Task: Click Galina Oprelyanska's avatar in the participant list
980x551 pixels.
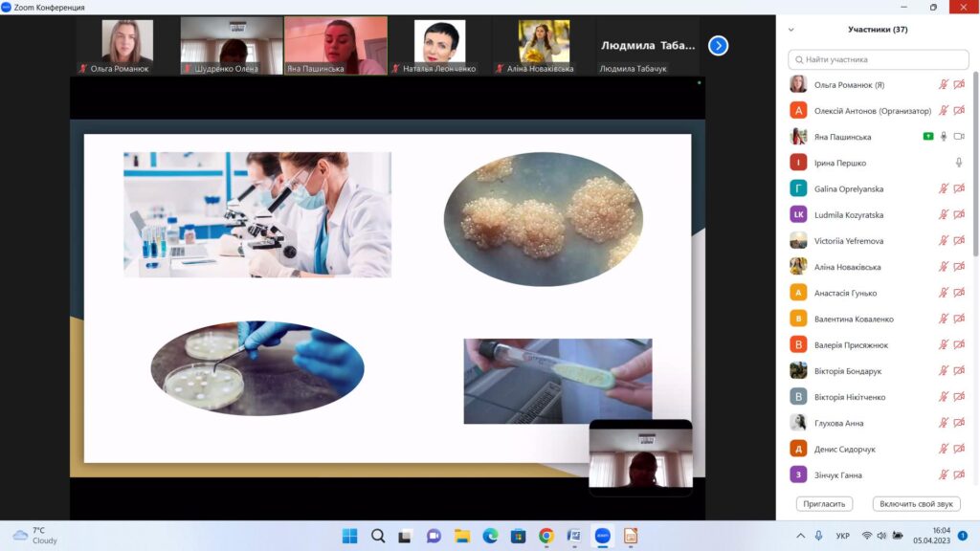Action: (798, 188)
